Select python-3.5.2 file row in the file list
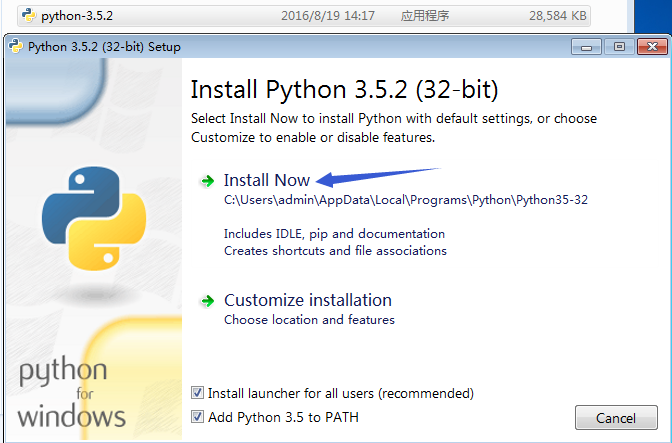Image resolution: width=672 pixels, height=443 pixels. pyautogui.click(x=304, y=16)
